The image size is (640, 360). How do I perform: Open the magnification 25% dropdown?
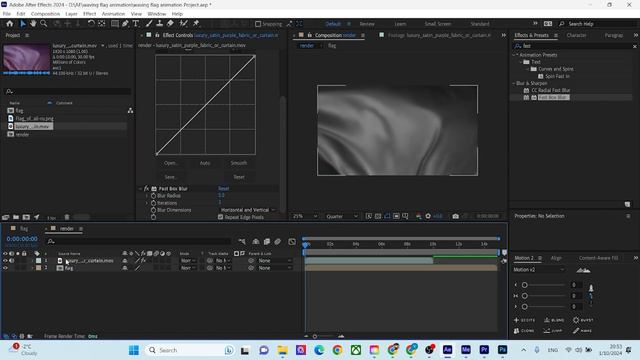coord(305,216)
